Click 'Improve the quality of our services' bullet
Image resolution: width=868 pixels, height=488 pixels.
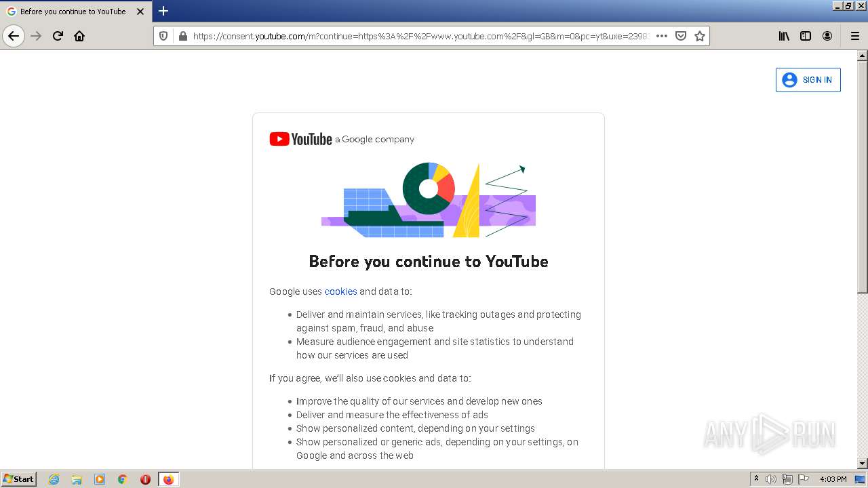[419, 401]
